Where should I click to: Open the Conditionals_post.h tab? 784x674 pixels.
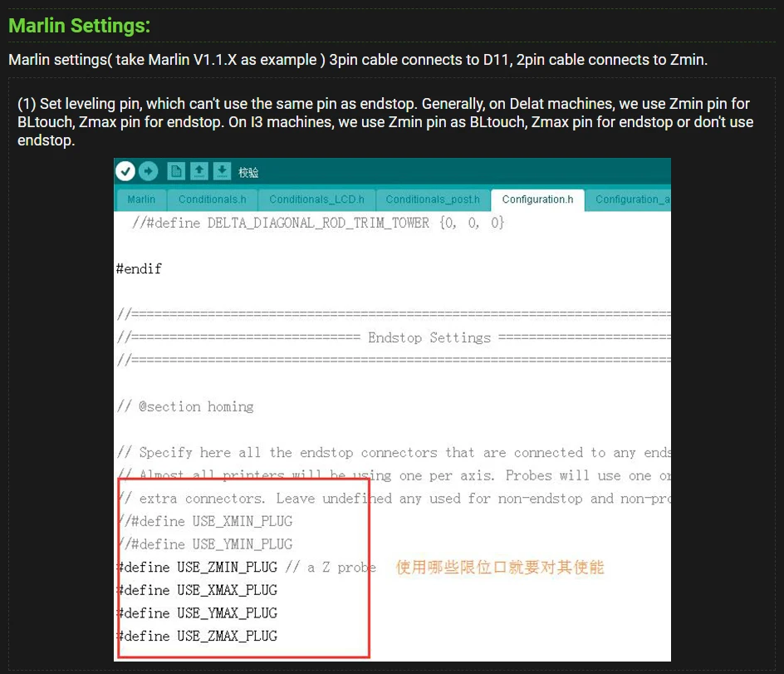click(433, 199)
